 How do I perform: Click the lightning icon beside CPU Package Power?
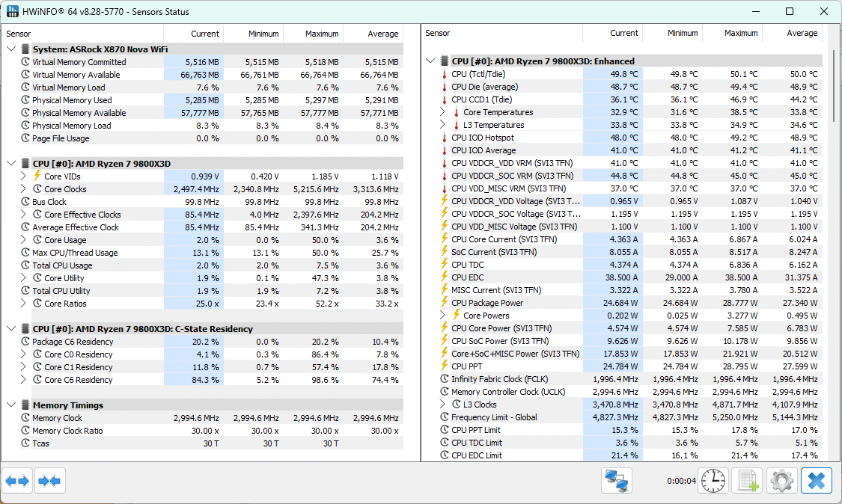click(445, 302)
